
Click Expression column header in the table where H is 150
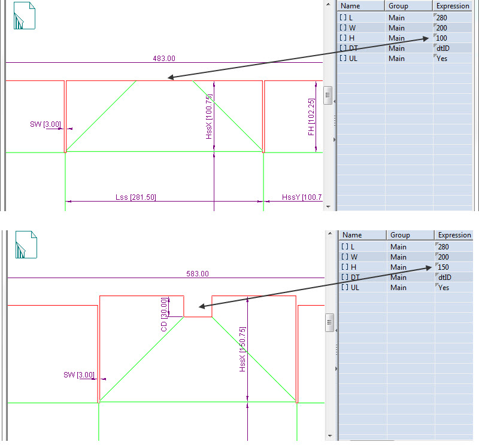click(454, 235)
